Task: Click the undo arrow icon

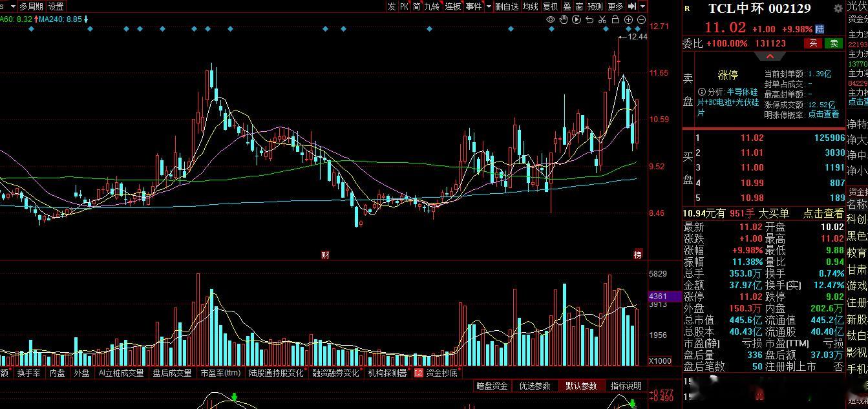Action: (589, 20)
